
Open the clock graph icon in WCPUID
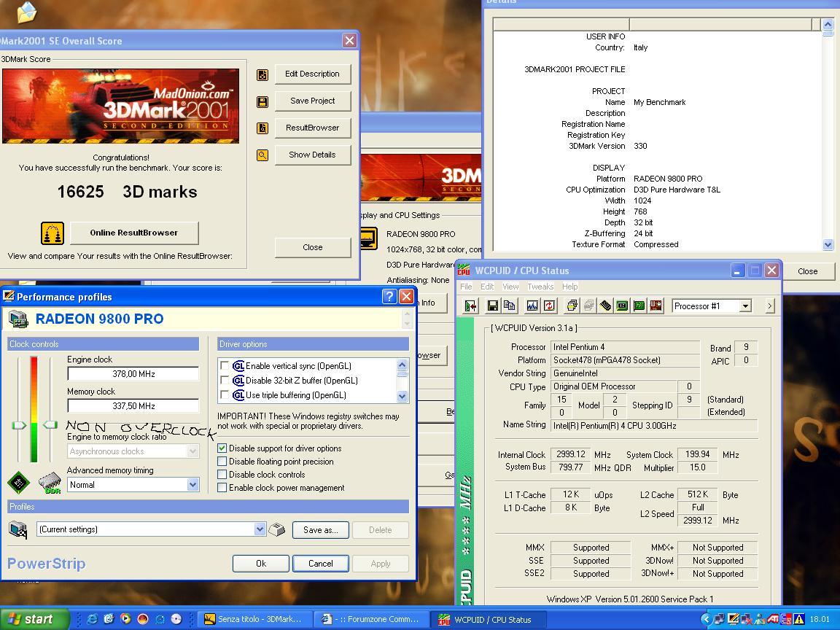[x=532, y=306]
